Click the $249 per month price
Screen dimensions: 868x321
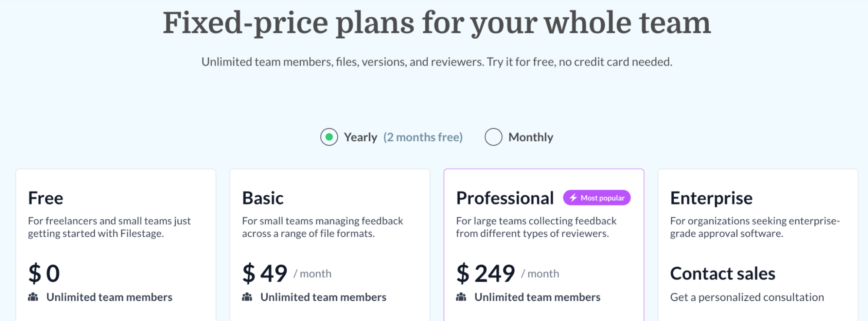point(485,274)
